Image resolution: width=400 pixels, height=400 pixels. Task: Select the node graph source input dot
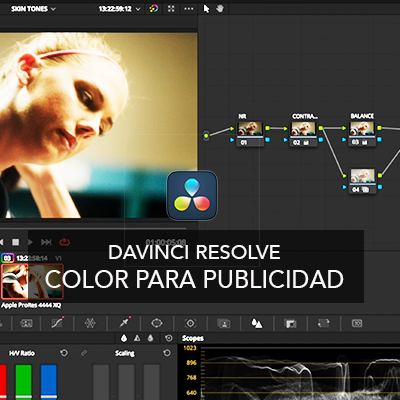point(206,136)
